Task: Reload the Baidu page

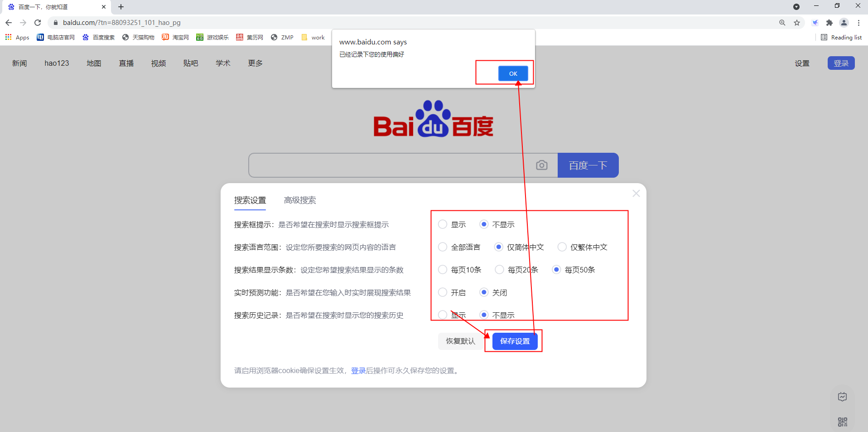Action: [38, 23]
